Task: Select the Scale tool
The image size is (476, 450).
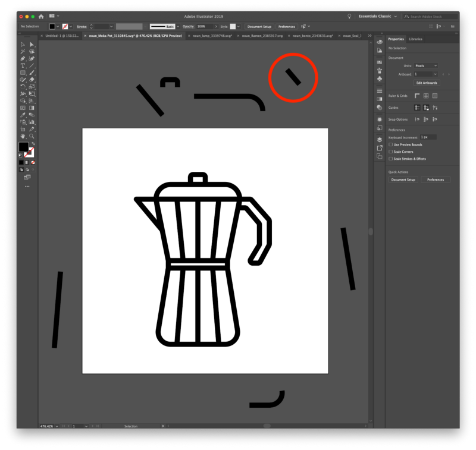Action: click(x=32, y=87)
